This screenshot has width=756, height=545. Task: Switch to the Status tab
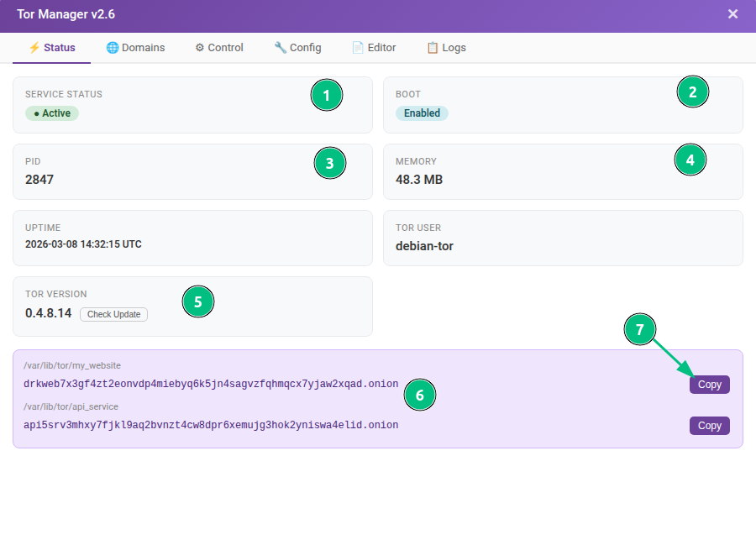[x=51, y=47]
